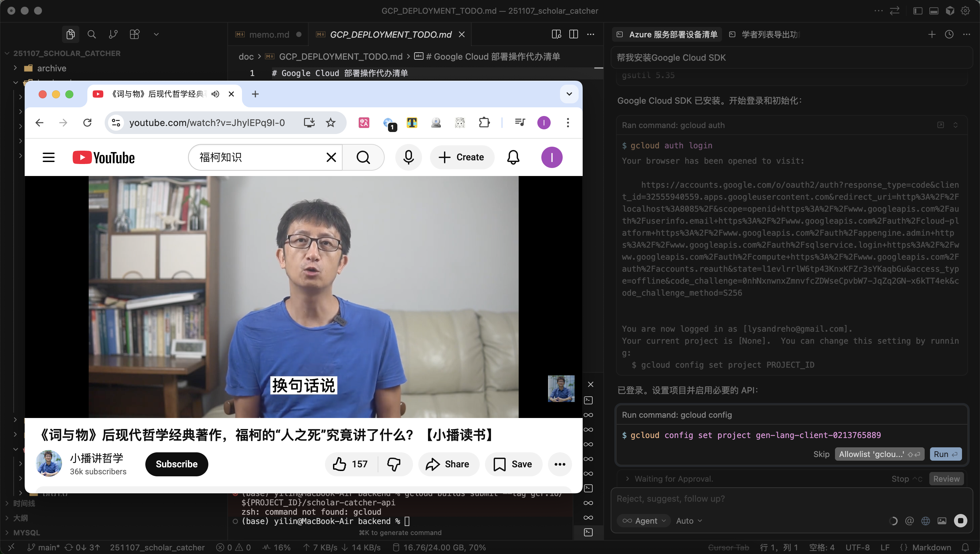Bookmark the page with the star icon
This screenshot has height=554, width=980.
point(330,123)
